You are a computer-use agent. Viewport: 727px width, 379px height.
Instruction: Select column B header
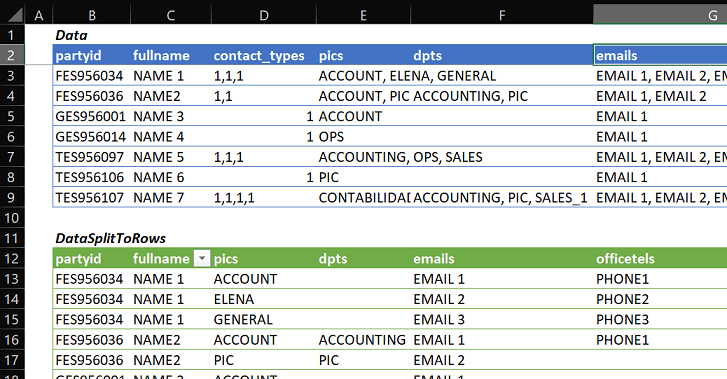[x=92, y=15]
